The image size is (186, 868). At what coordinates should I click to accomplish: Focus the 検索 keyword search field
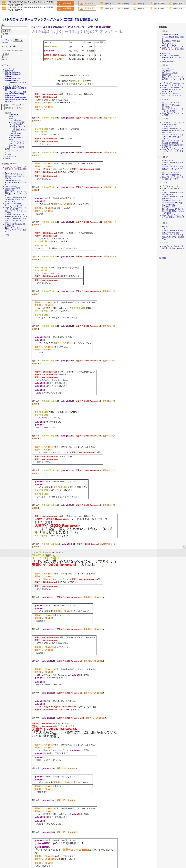(14, 28)
